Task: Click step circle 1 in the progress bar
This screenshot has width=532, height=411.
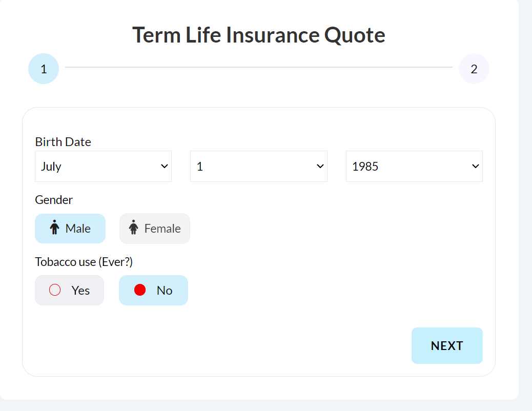Action: pos(44,68)
